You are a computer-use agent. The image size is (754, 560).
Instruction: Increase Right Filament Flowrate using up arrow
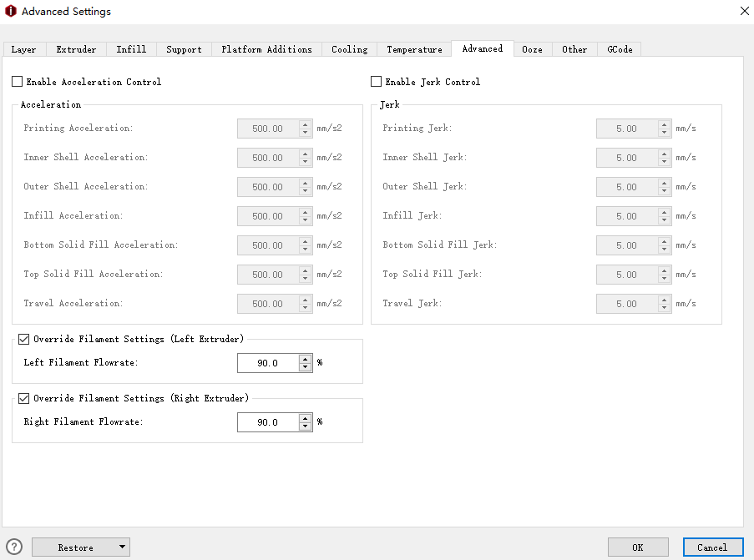click(x=306, y=418)
